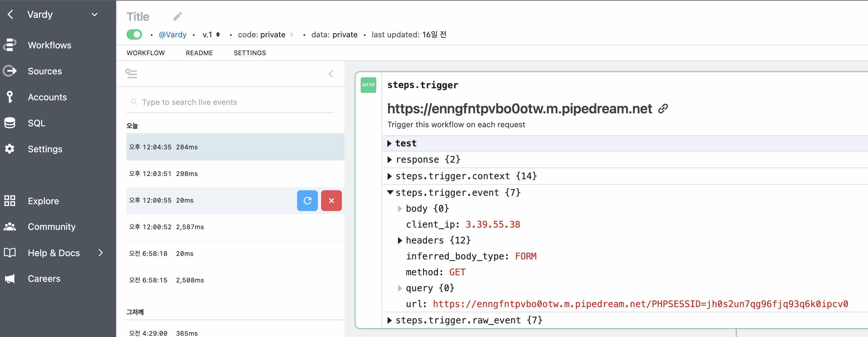The width and height of the screenshot is (868, 337).
Task: Expand Help & Docs submenu chevron
Action: click(101, 253)
